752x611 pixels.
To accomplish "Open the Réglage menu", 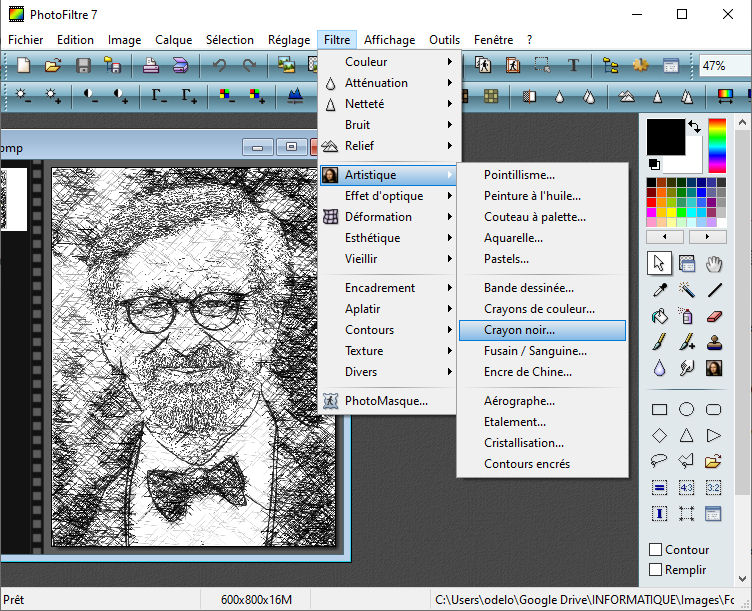I will coord(289,40).
